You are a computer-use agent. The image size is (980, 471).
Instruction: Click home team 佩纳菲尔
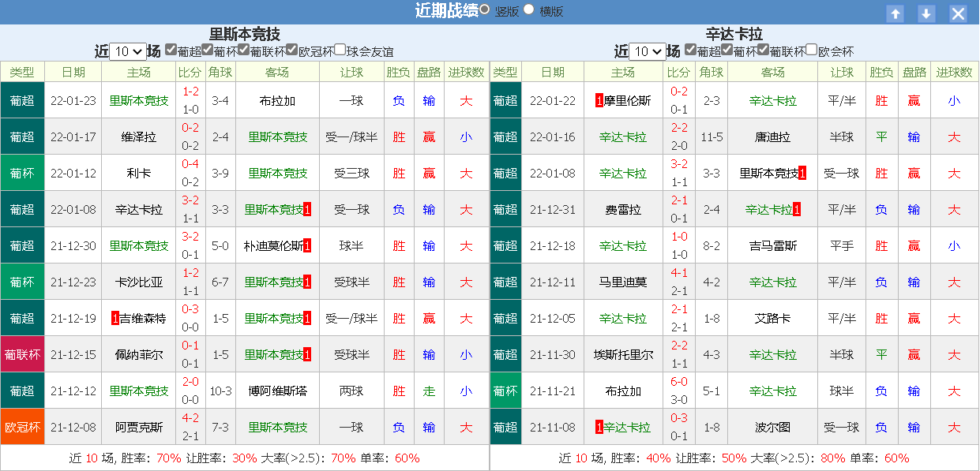click(139, 355)
